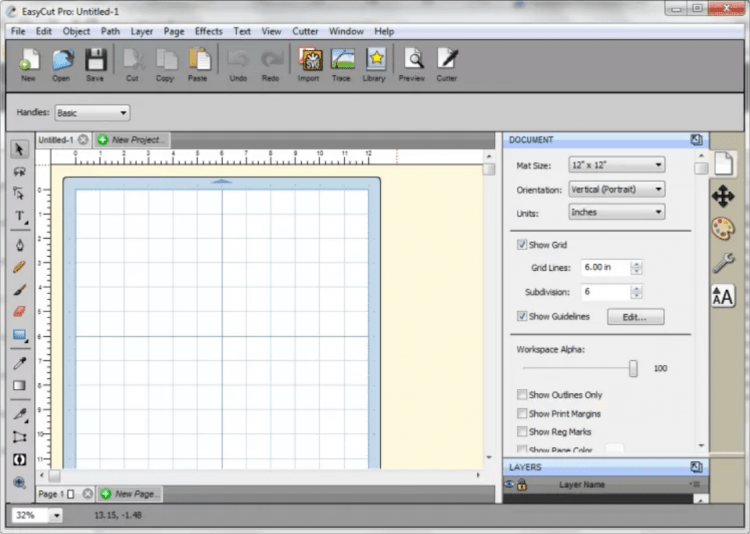Image resolution: width=750 pixels, height=534 pixels.
Task: Open the Handles dropdown
Action: [92, 113]
